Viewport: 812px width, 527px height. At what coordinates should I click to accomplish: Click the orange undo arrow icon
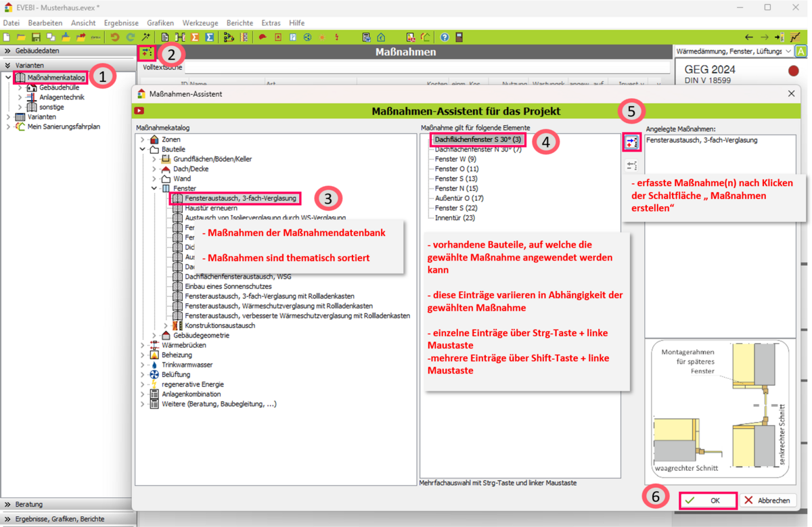click(x=114, y=37)
